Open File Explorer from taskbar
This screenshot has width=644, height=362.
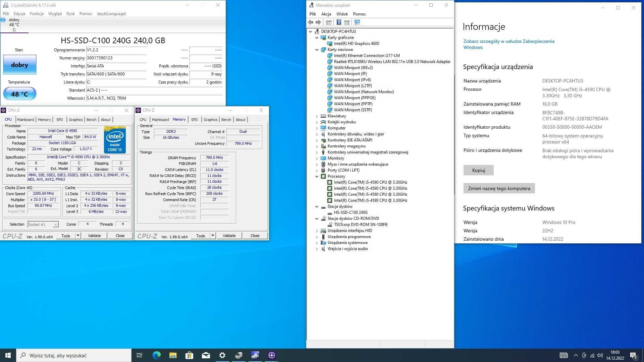point(173,355)
